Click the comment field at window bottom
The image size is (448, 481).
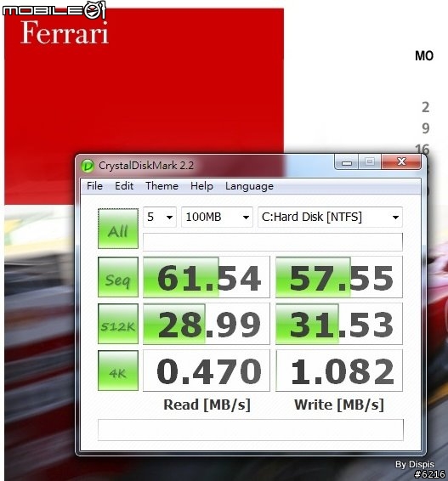click(x=251, y=430)
